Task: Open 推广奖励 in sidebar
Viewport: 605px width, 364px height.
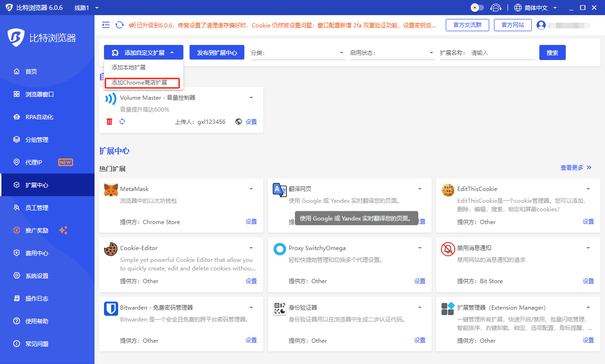Action: click(x=47, y=230)
